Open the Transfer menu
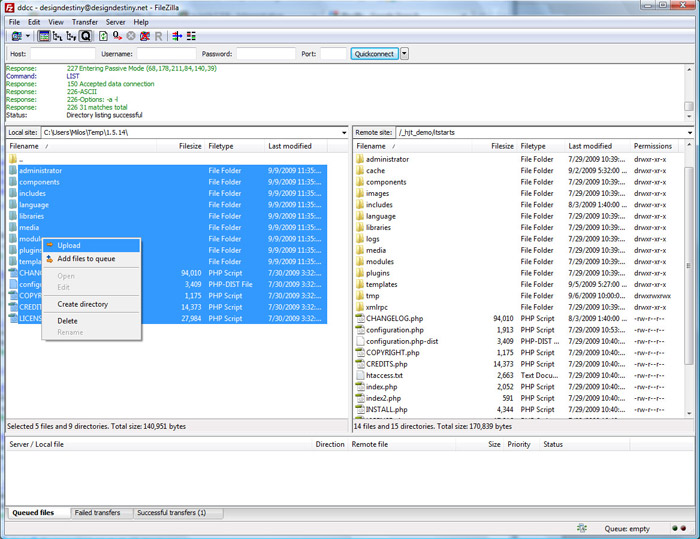Screen dimensions: 700x539 pyautogui.click(x=85, y=22)
